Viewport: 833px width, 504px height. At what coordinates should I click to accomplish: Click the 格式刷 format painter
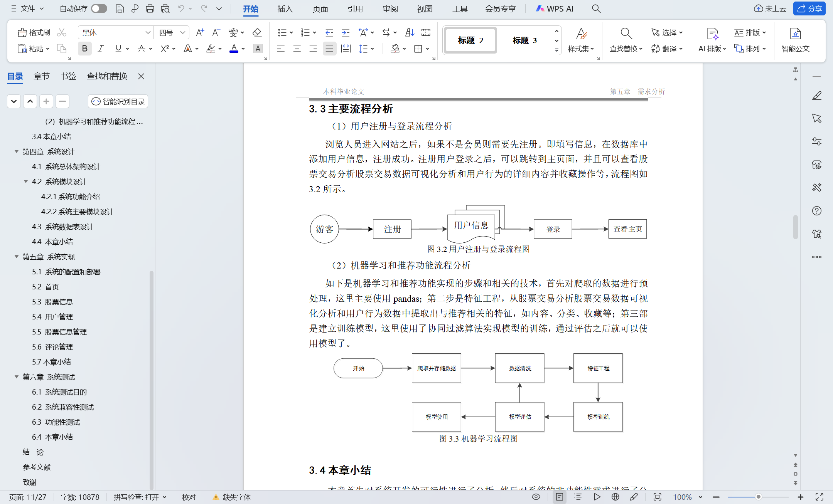(34, 33)
